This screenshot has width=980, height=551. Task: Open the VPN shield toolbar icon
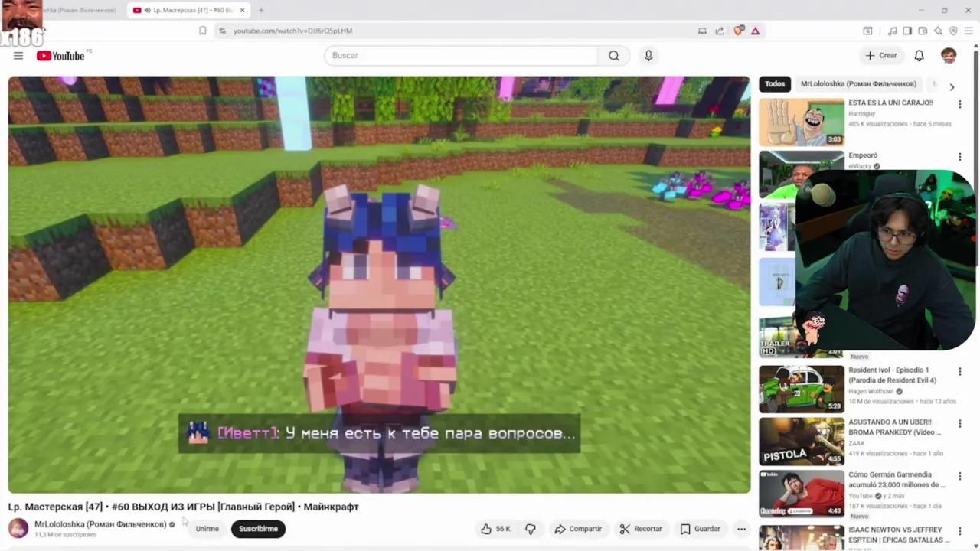(x=953, y=31)
